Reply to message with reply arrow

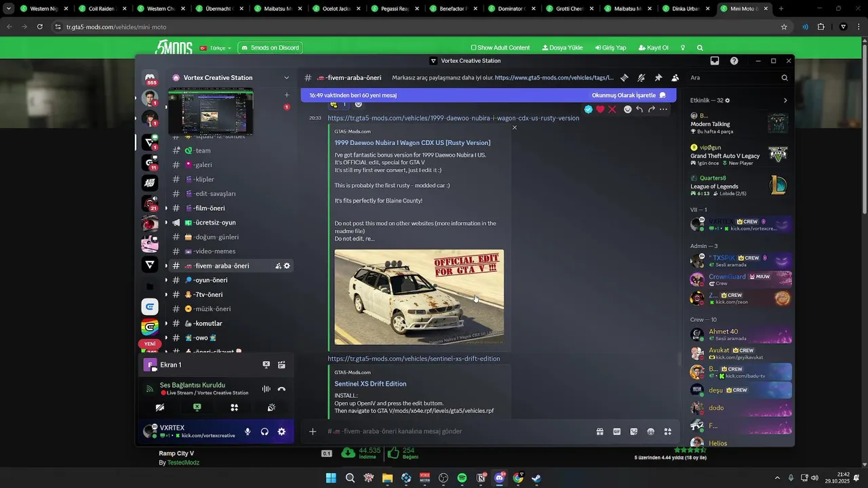click(x=639, y=109)
